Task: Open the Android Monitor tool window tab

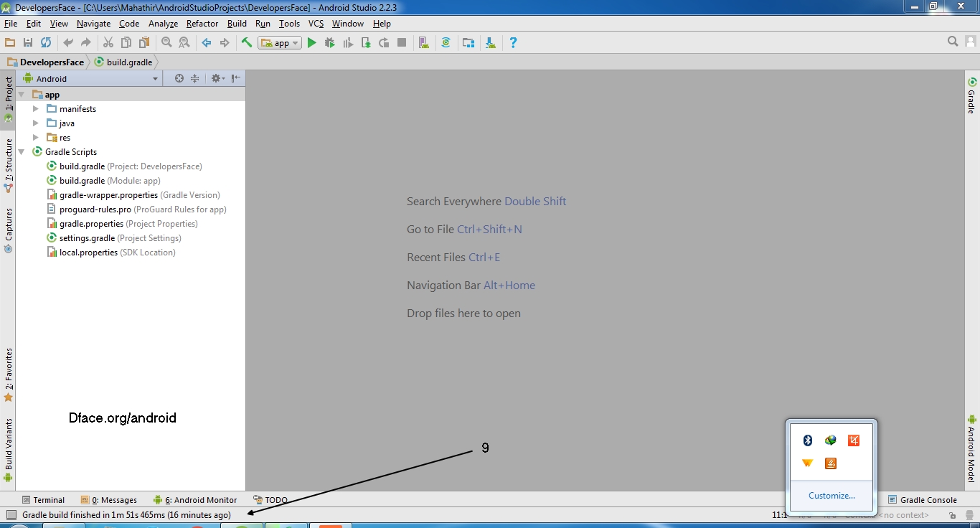Action: [x=194, y=500]
